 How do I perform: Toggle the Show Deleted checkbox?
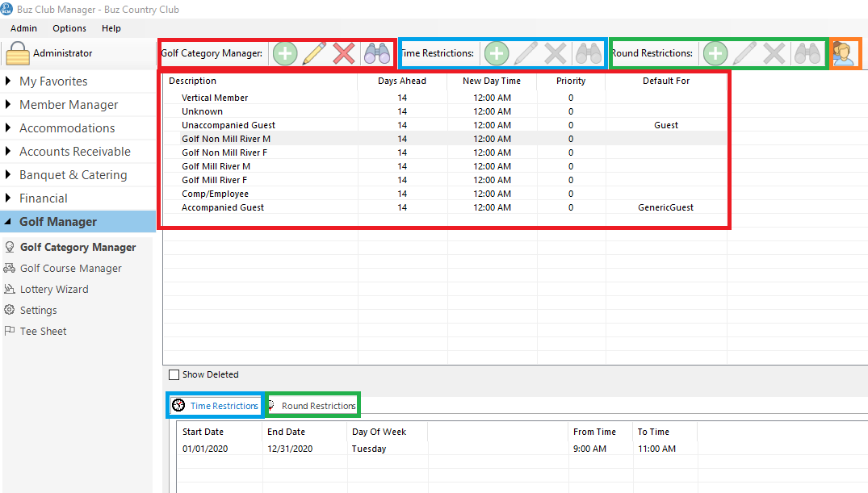pos(174,374)
